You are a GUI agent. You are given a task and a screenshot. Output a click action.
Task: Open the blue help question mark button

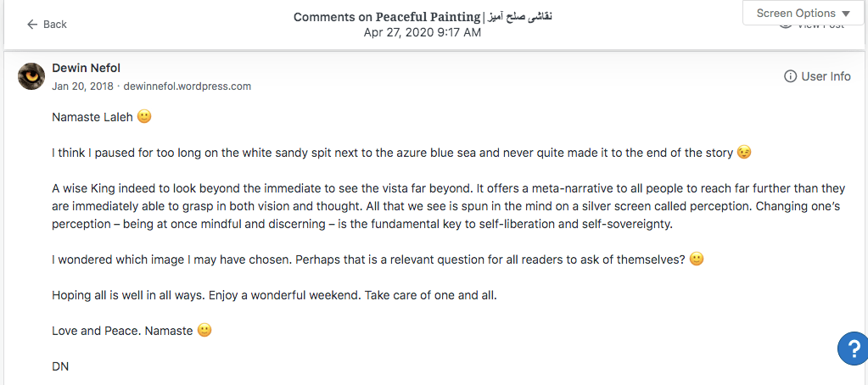coord(851,349)
